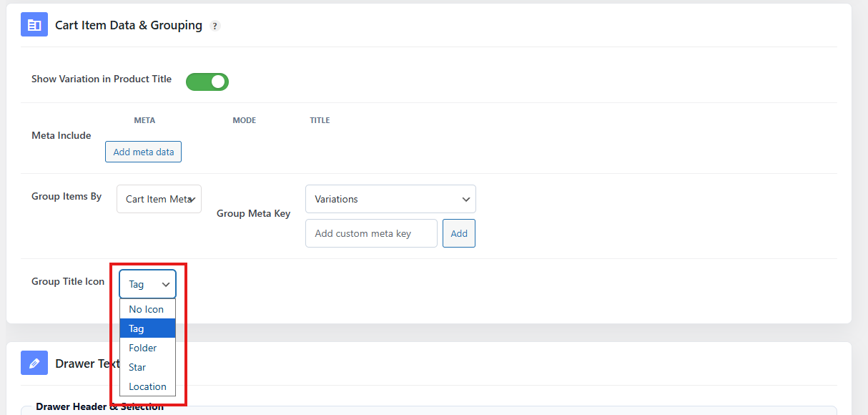
Task: Click the META column header
Action: coord(144,120)
